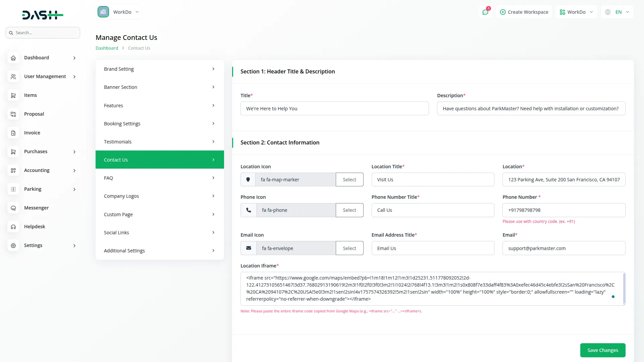Open the FAQ settings section

160,178
